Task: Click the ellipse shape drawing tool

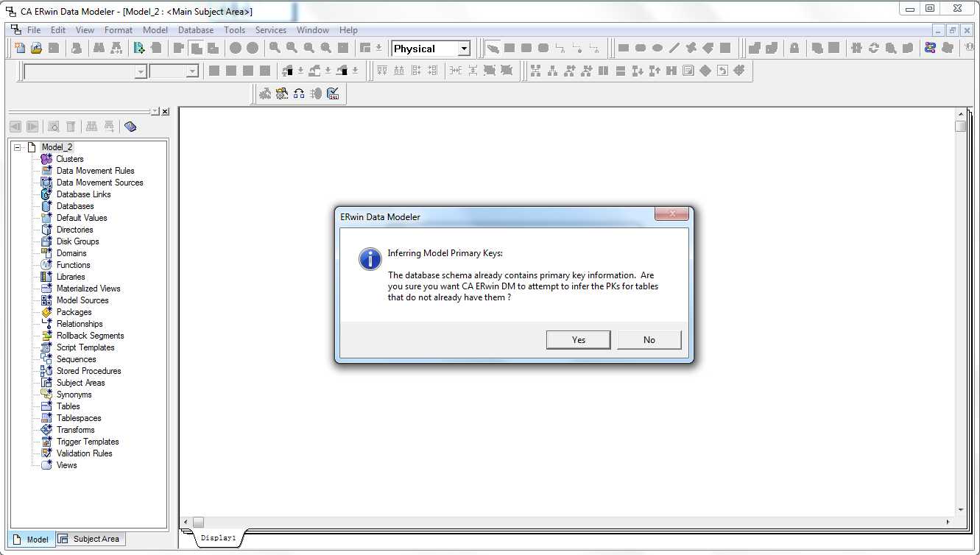Action: [x=657, y=48]
